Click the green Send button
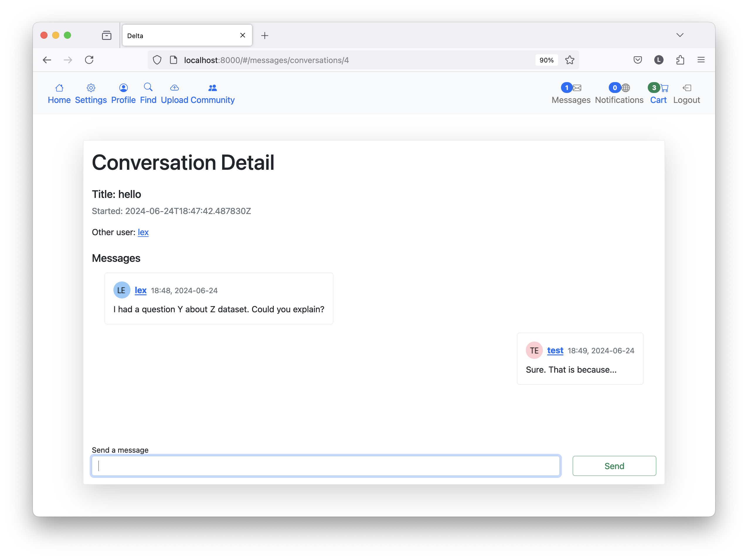The image size is (748, 560). pos(614,466)
